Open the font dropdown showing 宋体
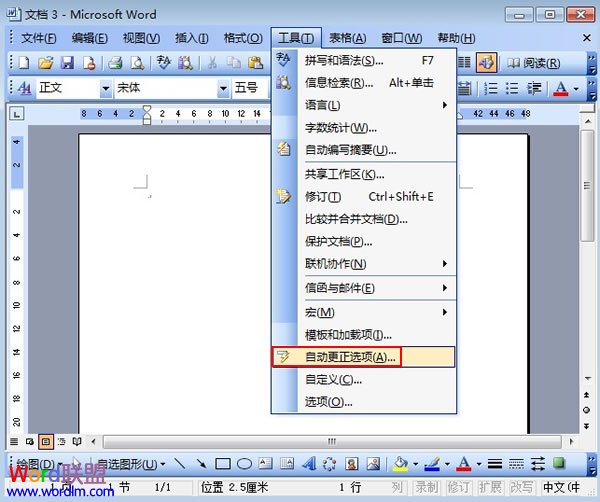The height and width of the screenshot is (502, 600). [x=223, y=89]
